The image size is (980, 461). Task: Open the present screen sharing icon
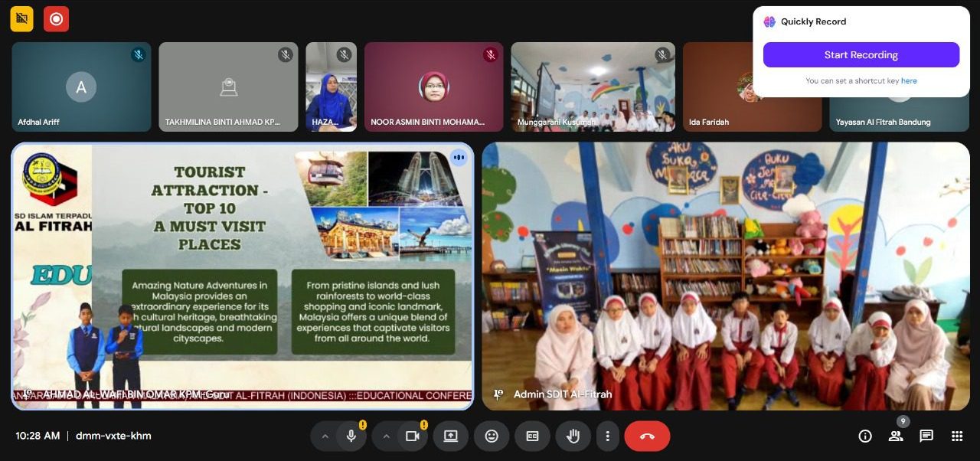(450, 436)
